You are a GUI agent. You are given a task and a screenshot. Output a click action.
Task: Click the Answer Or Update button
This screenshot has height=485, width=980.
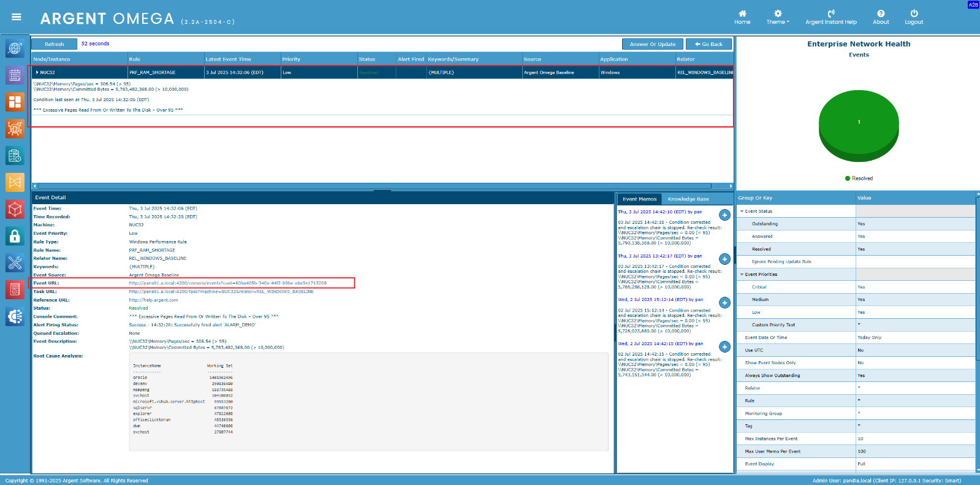[x=652, y=44]
